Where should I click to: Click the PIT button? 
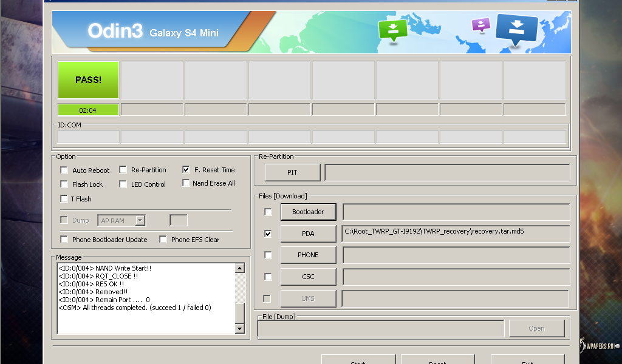(x=292, y=172)
